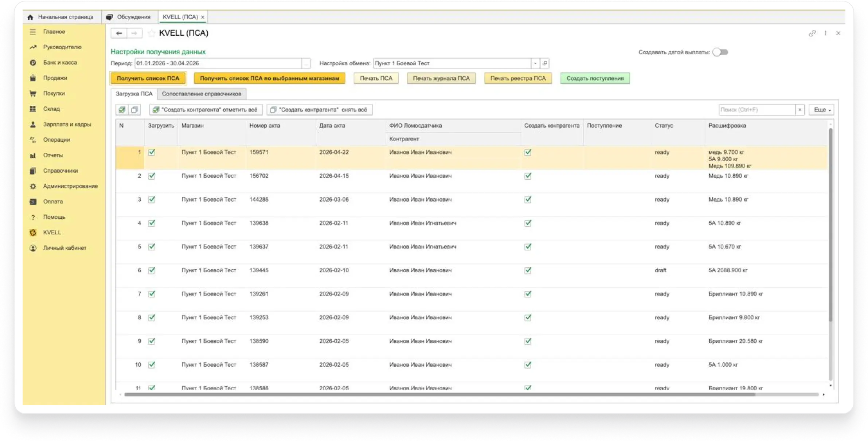
Task: Focus the Поиск (Ctrl+F) search field
Action: (x=757, y=110)
